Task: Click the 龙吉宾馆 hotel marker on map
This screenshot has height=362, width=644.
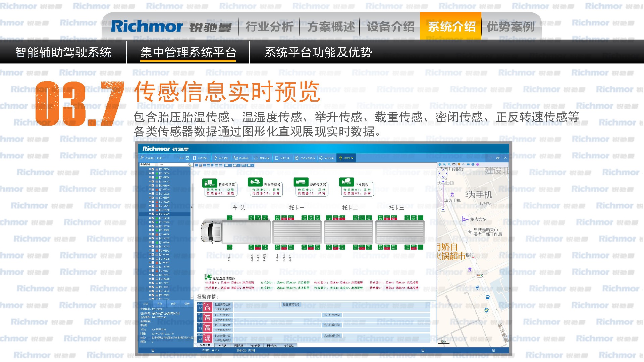Action: [x=465, y=219]
